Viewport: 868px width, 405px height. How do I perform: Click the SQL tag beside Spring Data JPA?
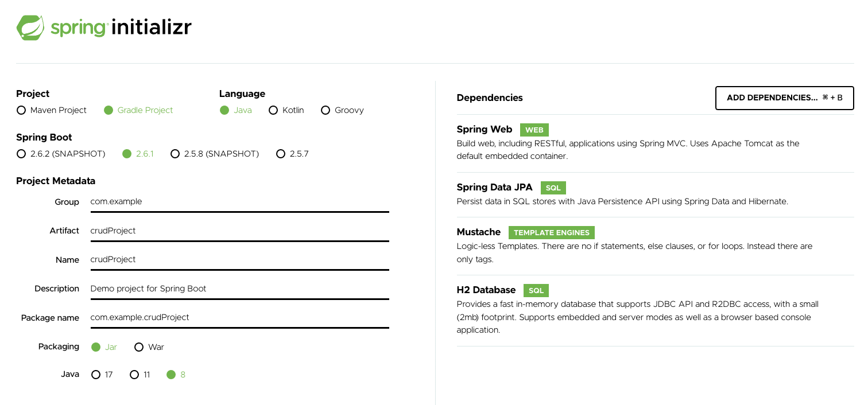coord(553,188)
